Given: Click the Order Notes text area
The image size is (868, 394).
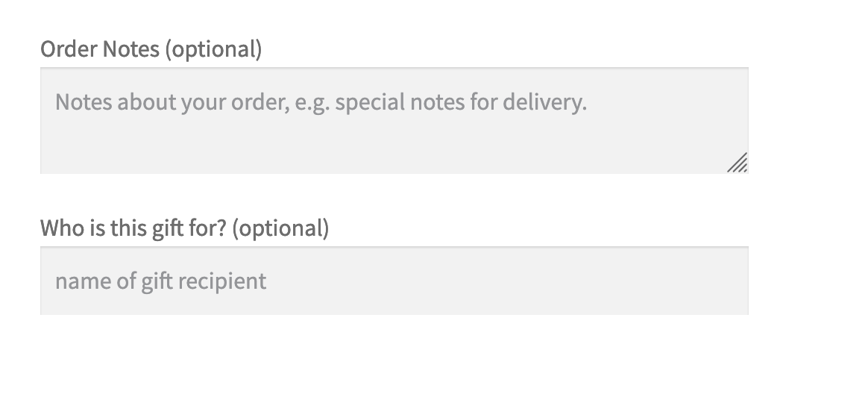Looking at the screenshot, I should (x=394, y=121).
